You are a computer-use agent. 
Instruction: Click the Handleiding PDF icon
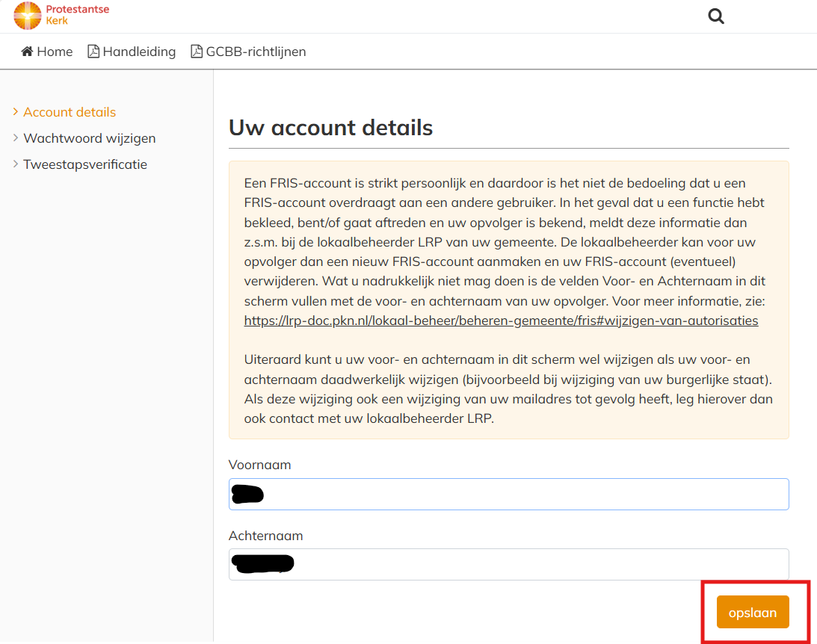pos(93,51)
